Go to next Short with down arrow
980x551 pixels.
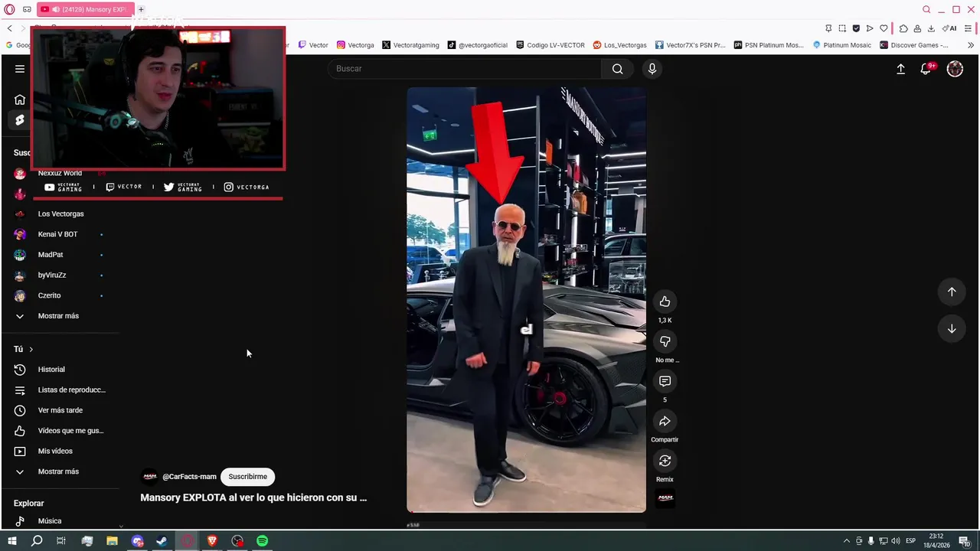pyautogui.click(x=952, y=328)
